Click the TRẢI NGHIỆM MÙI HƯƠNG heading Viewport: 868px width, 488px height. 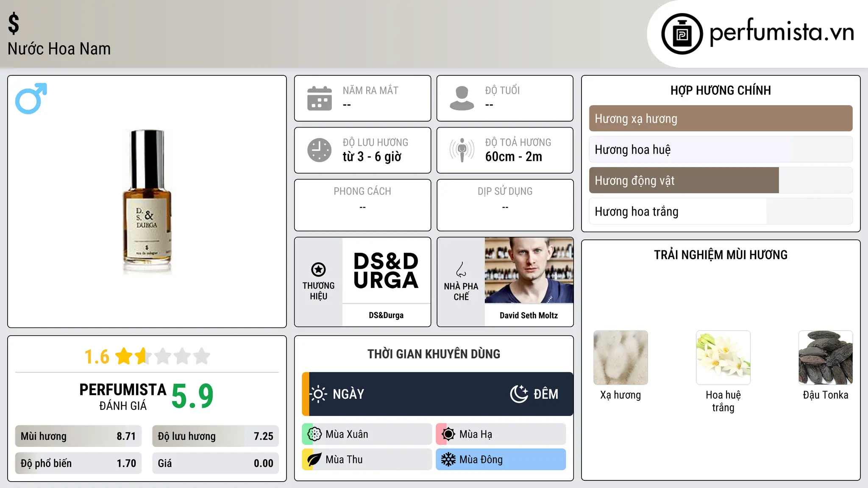point(721,255)
